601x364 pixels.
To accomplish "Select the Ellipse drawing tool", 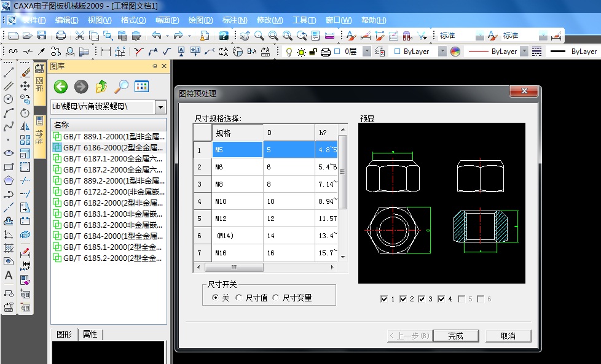I will point(9,153).
